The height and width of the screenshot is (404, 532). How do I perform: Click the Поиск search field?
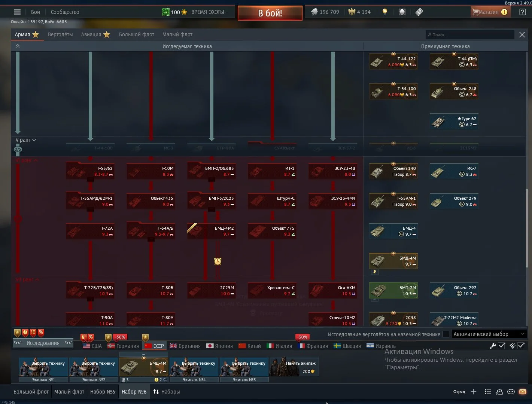pos(470,35)
